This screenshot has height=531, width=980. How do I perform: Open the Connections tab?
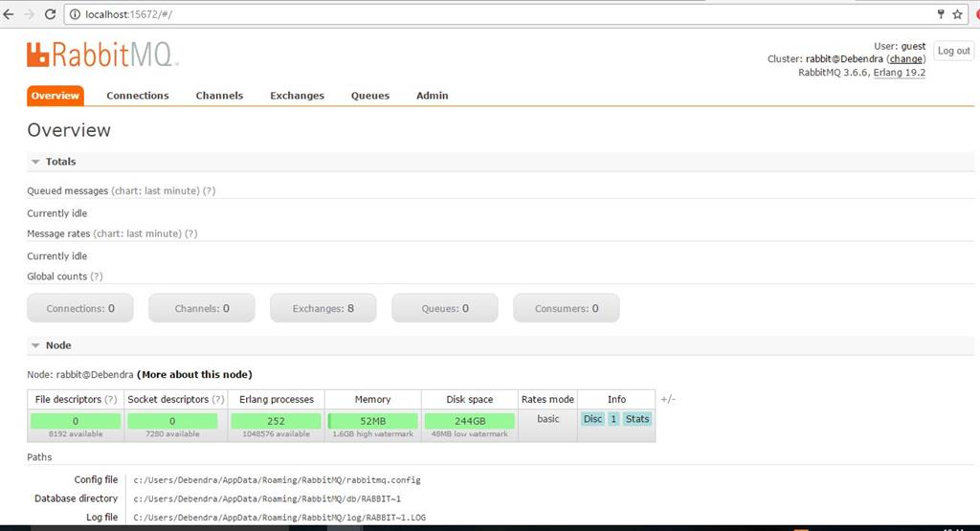pos(138,96)
